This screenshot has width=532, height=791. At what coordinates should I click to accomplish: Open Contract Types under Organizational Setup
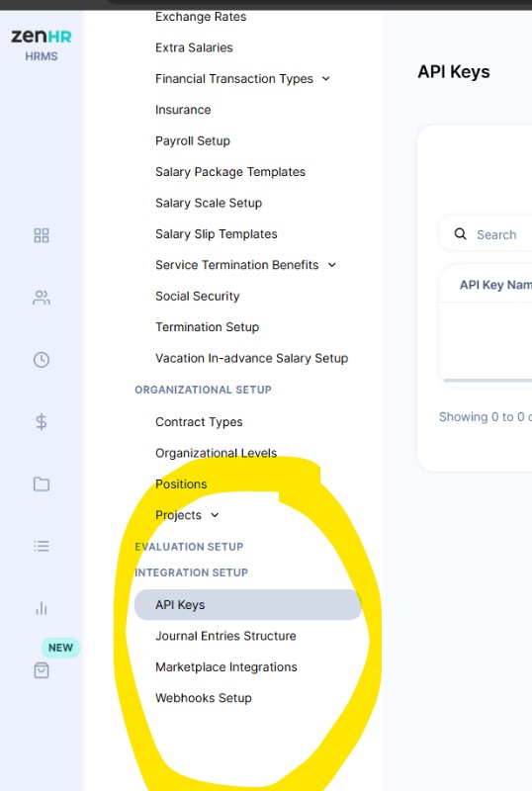(199, 422)
